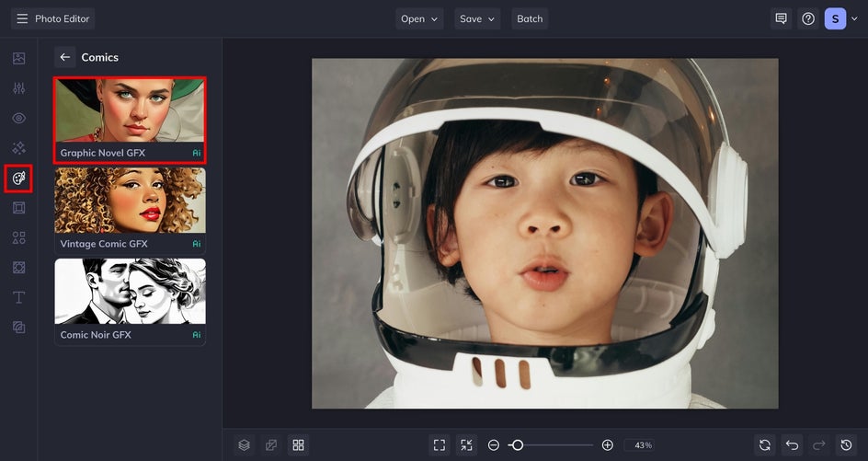
Task: Click the zoom in plus button
Action: (607, 445)
